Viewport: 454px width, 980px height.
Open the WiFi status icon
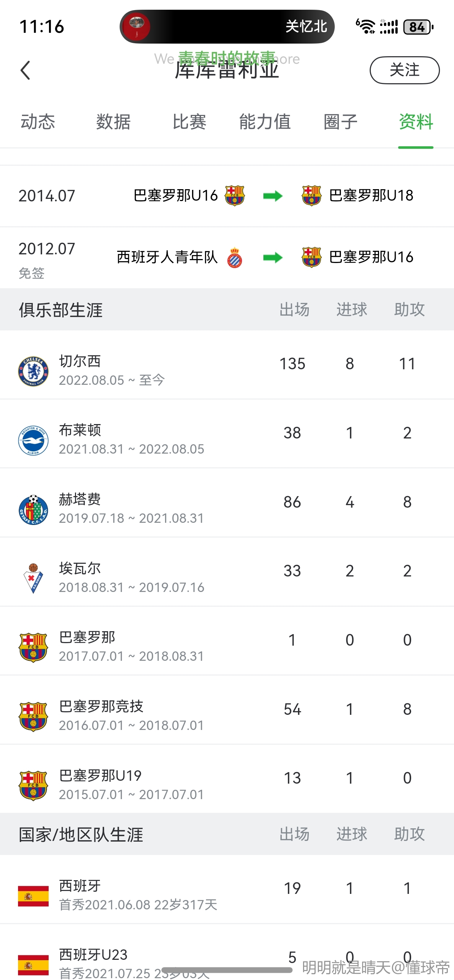pyautogui.click(x=365, y=27)
